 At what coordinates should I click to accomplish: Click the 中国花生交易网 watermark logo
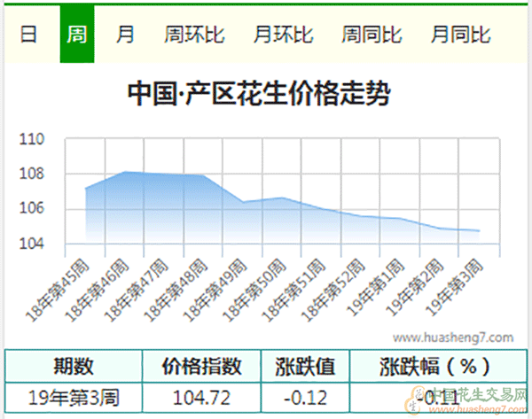pos(468,400)
